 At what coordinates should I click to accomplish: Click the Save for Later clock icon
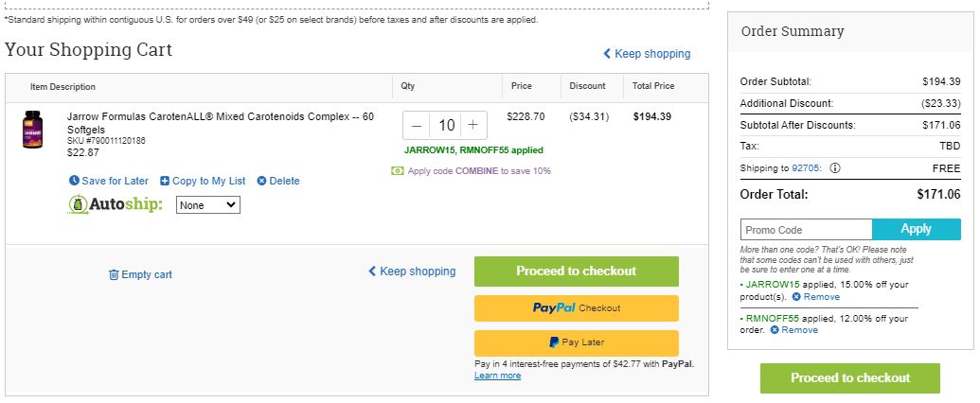74,181
